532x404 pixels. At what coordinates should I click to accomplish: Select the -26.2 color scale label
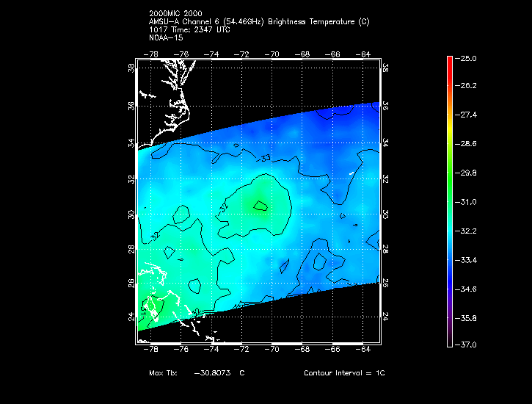[466, 85]
